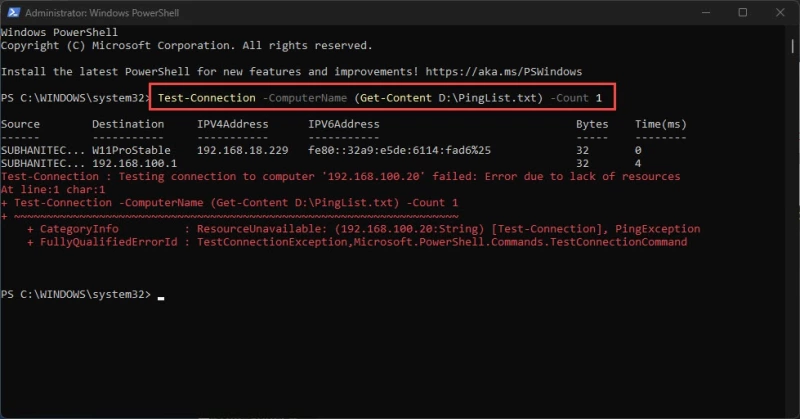Click the W11ProStable destination entry
Image resolution: width=800 pixels, height=419 pixels.
pos(131,150)
